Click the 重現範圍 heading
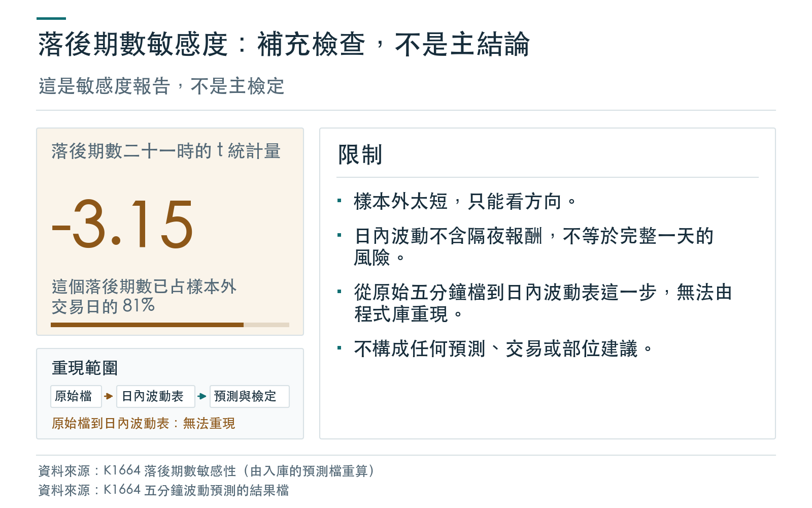This screenshot has height=508, width=812. click(x=85, y=368)
